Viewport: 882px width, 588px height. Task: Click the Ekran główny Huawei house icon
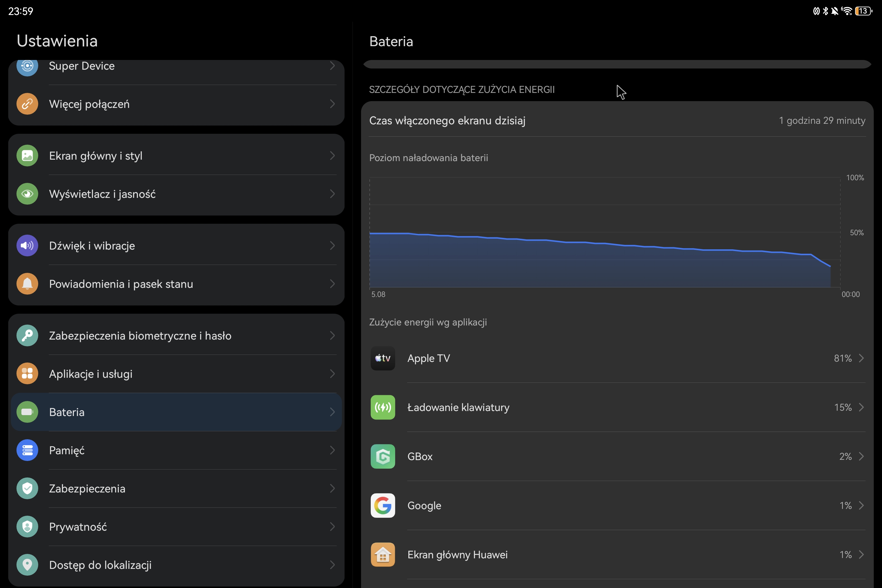click(x=383, y=555)
